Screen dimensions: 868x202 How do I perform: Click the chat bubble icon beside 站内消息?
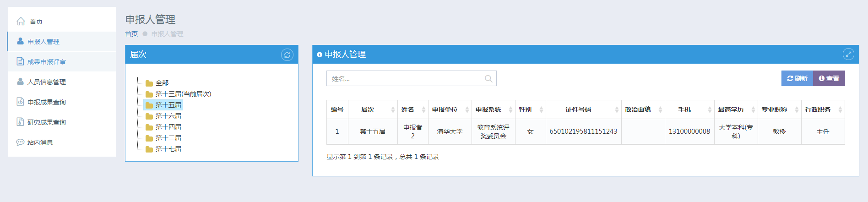point(20,142)
